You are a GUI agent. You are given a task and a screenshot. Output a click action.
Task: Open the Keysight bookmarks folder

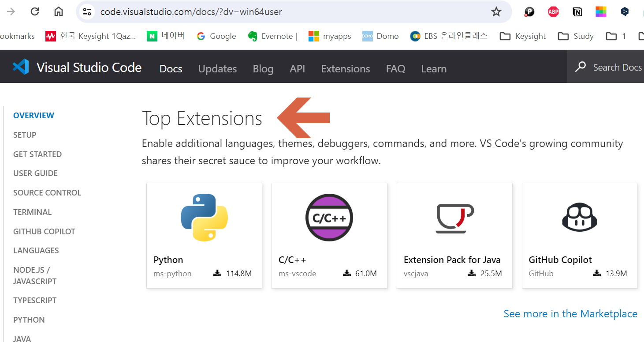(x=523, y=36)
